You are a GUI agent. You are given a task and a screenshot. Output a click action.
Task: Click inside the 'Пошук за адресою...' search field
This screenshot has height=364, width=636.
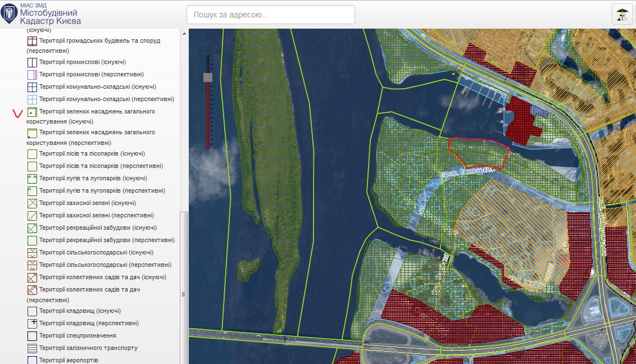tap(270, 15)
